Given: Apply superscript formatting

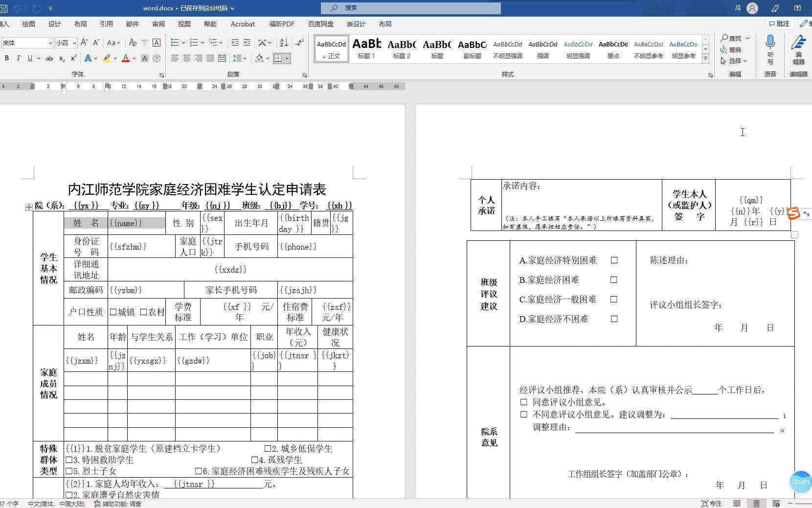Looking at the screenshot, I should [73, 58].
